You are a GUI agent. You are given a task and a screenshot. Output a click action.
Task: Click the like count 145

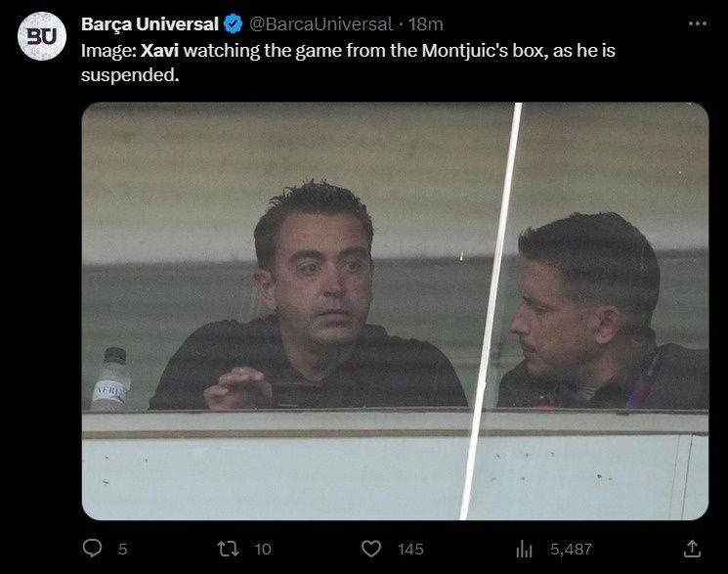coord(410,550)
